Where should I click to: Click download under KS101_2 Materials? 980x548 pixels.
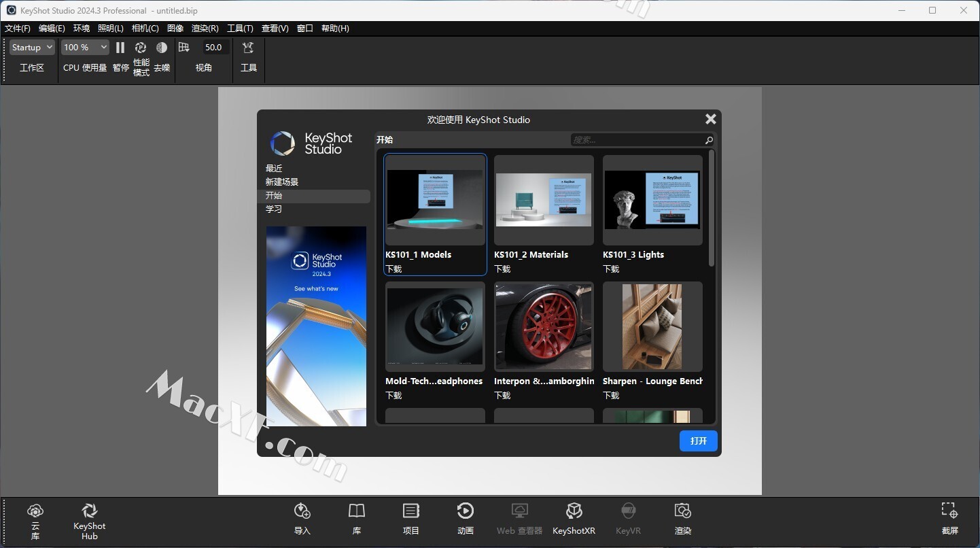tap(503, 269)
